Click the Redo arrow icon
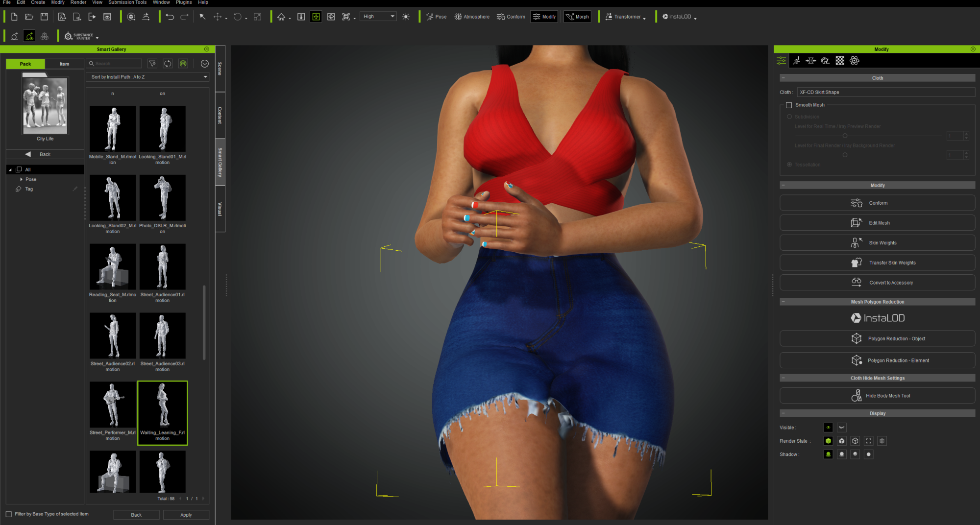Image resolution: width=980 pixels, height=525 pixels. click(x=184, y=17)
